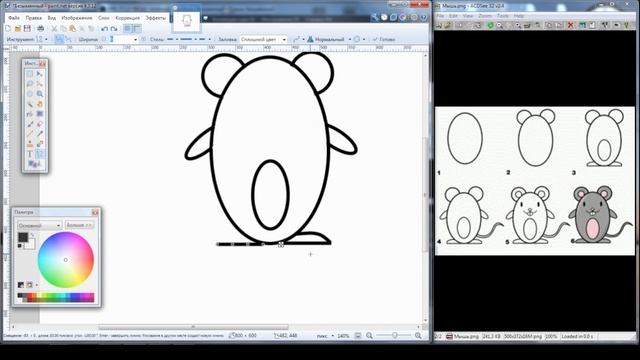
Task: Click the green refresh icon in ACDSee
Action: point(490,25)
